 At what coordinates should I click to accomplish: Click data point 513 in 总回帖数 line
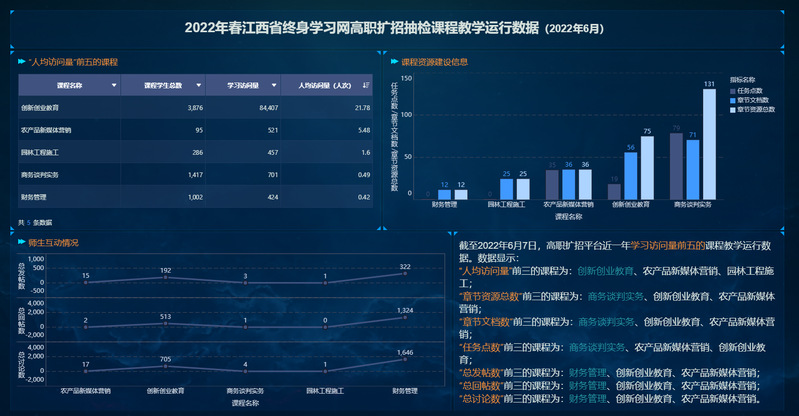click(166, 323)
